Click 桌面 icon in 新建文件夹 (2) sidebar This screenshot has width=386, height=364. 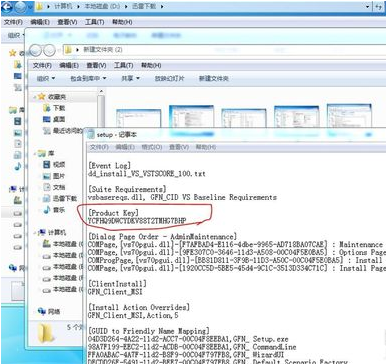47,119
